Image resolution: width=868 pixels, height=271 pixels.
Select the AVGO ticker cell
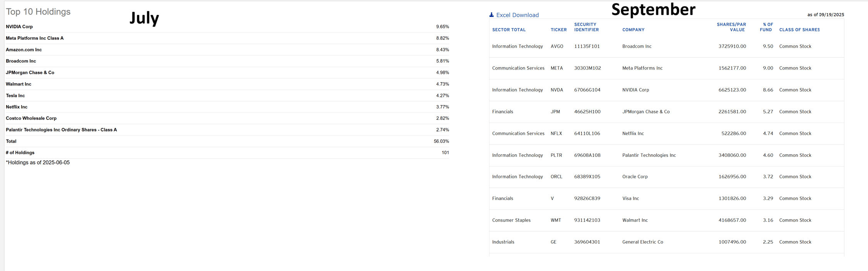pos(557,46)
